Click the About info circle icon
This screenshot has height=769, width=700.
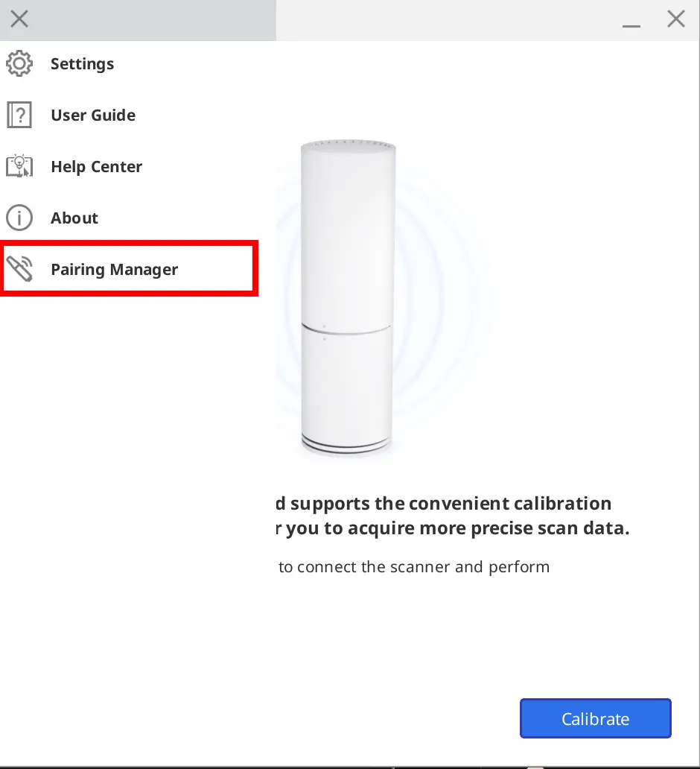pyautogui.click(x=19, y=218)
